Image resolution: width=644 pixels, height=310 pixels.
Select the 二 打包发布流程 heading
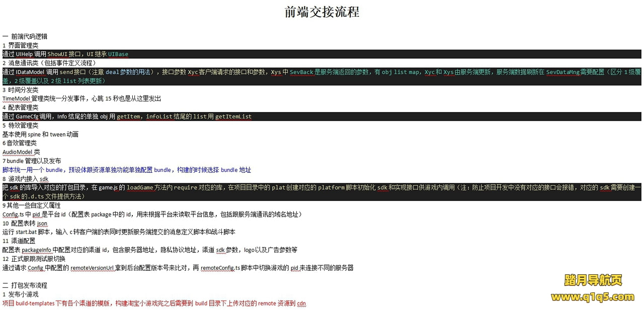(25, 285)
